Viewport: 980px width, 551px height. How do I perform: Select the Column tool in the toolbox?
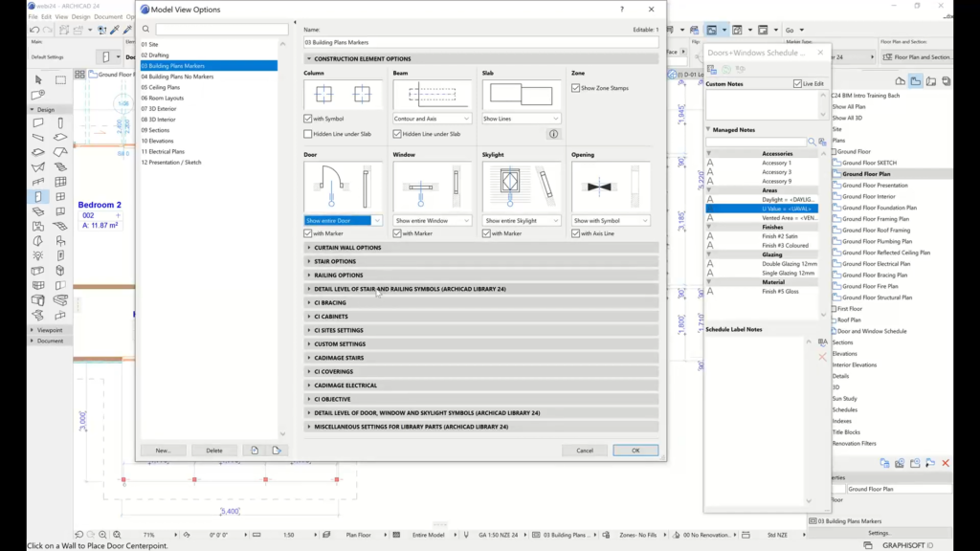[x=60, y=123]
